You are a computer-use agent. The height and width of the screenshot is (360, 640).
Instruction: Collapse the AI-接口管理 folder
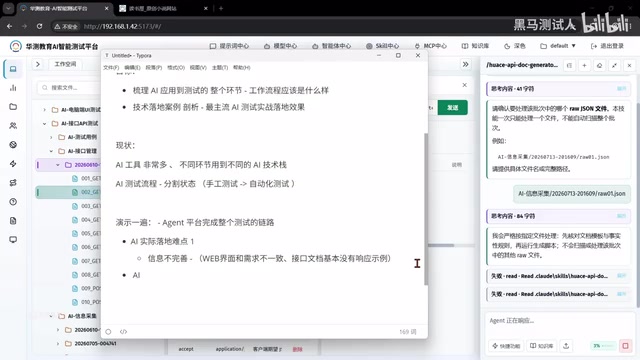coord(51,151)
